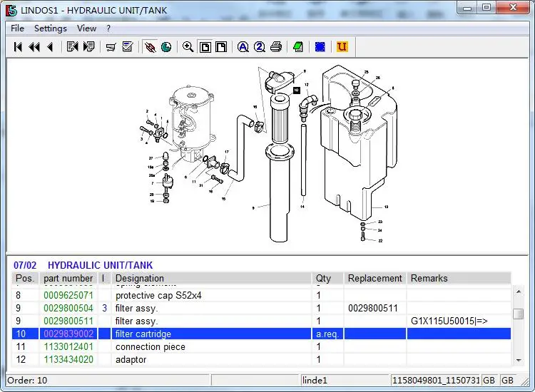Go back one page with single arrow

pos(50,47)
